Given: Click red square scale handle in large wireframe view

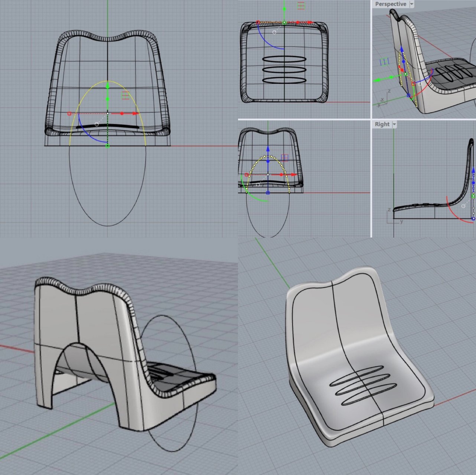Looking at the screenshot, I should coord(69,114).
